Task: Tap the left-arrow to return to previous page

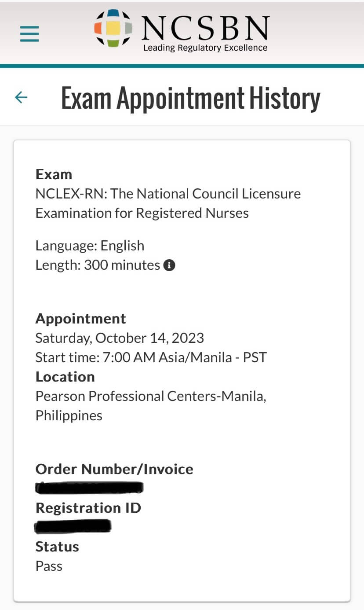Action: [20, 97]
